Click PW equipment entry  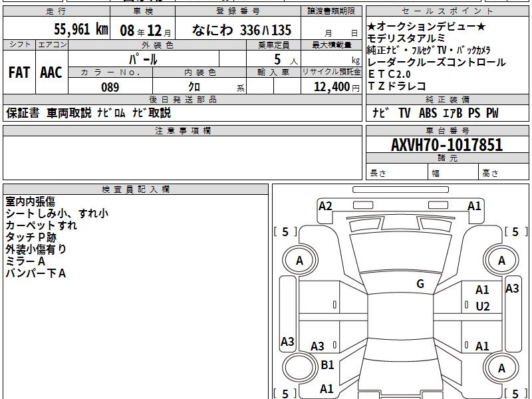tap(492, 113)
